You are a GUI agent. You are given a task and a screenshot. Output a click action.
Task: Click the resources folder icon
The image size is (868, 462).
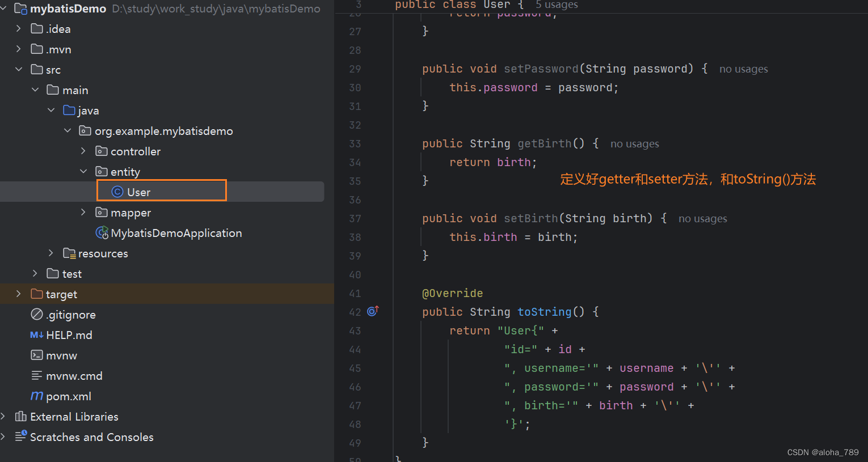click(70, 253)
